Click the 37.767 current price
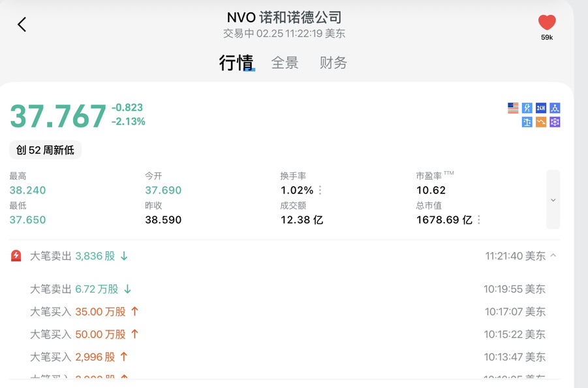Image resolution: width=588 pixels, height=388 pixels. click(58, 116)
